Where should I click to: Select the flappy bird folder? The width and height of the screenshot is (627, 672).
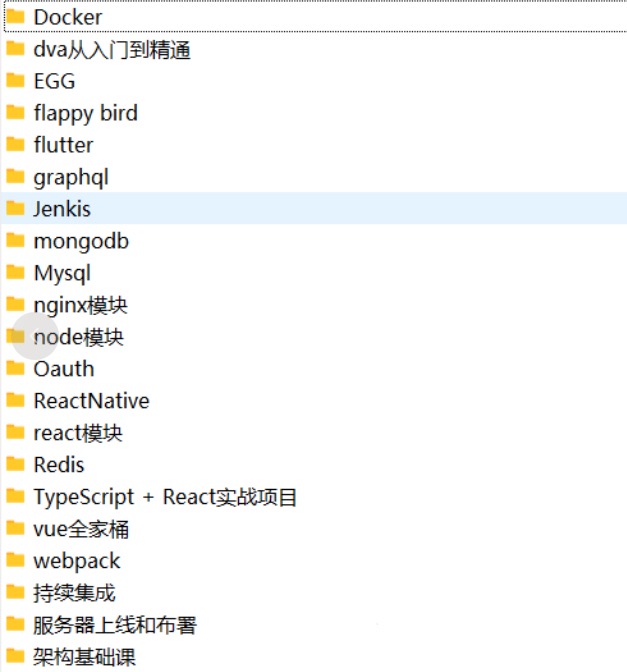(85, 113)
